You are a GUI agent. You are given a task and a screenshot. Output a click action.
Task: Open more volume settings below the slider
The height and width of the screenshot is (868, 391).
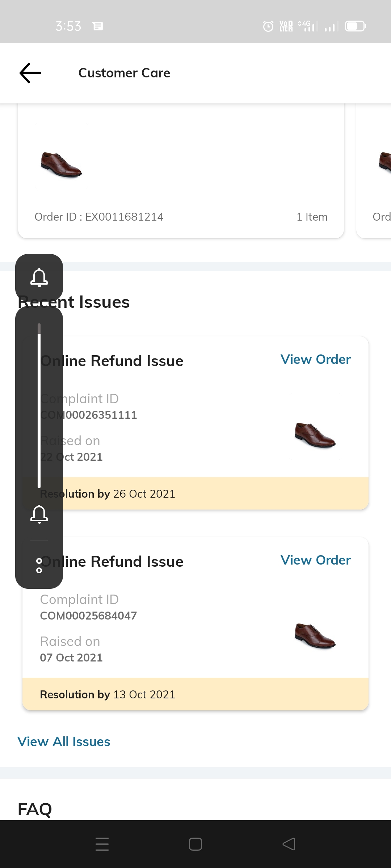(x=39, y=565)
